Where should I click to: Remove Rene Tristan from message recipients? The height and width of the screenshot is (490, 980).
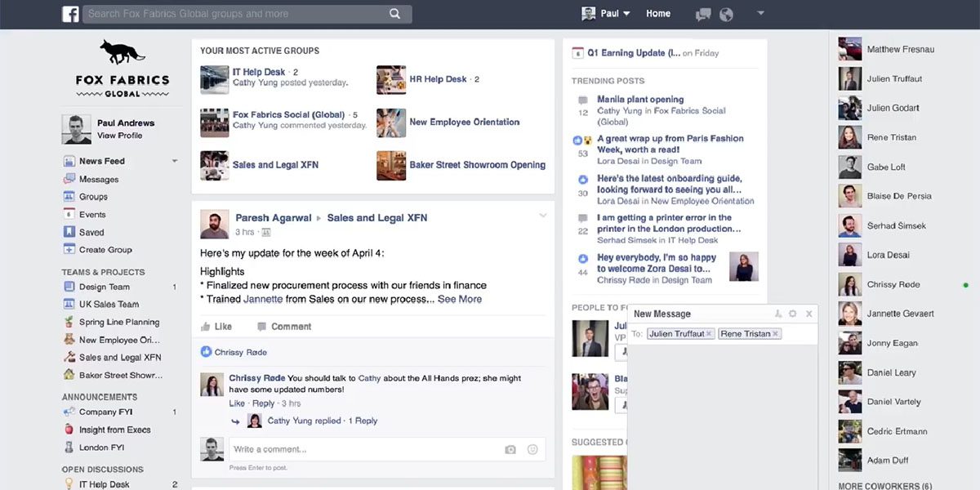click(x=774, y=333)
